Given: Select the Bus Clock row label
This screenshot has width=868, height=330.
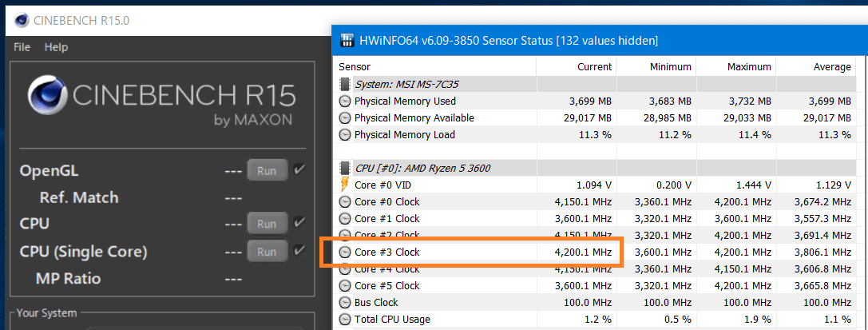Looking at the screenshot, I should point(376,302).
